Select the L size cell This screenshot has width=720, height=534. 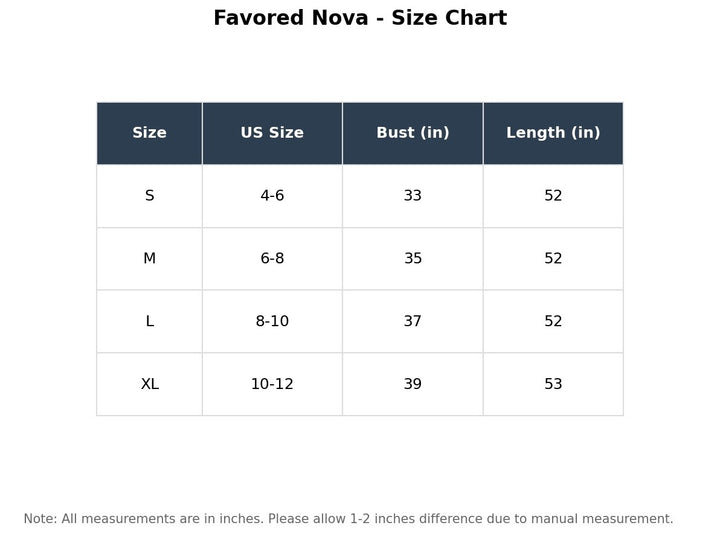(149, 321)
